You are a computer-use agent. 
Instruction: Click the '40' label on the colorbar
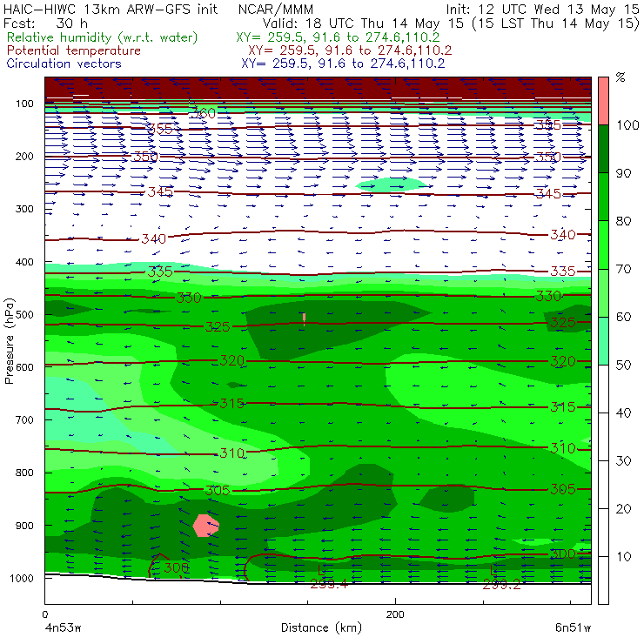[623, 413]
